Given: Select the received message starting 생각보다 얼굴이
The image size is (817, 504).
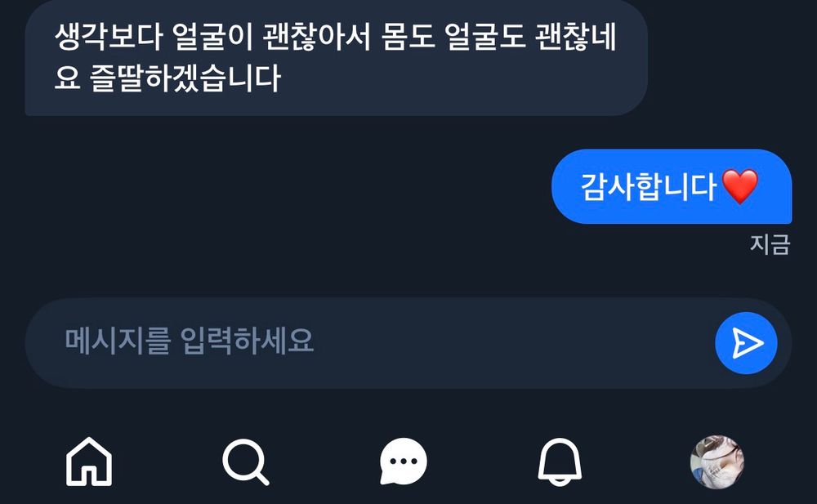Looking at the screenshot, I should click(337, 57).
